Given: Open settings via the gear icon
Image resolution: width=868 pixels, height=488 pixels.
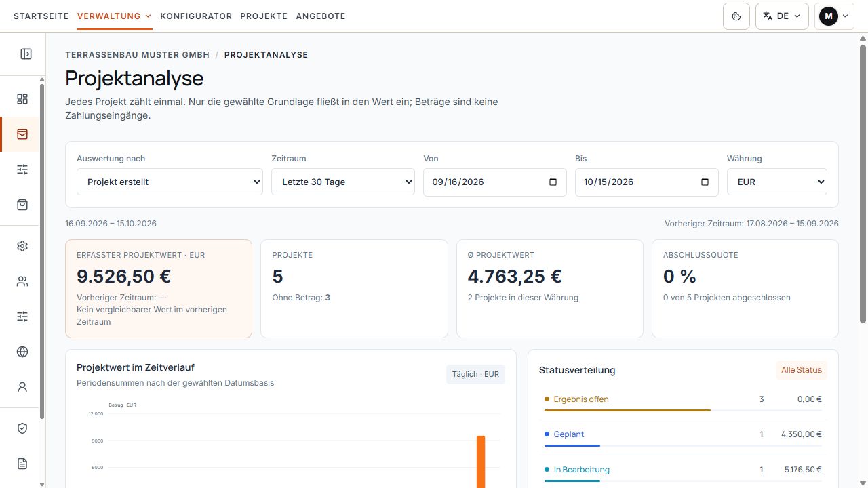Looking at the screenshot, I should 22,246.
